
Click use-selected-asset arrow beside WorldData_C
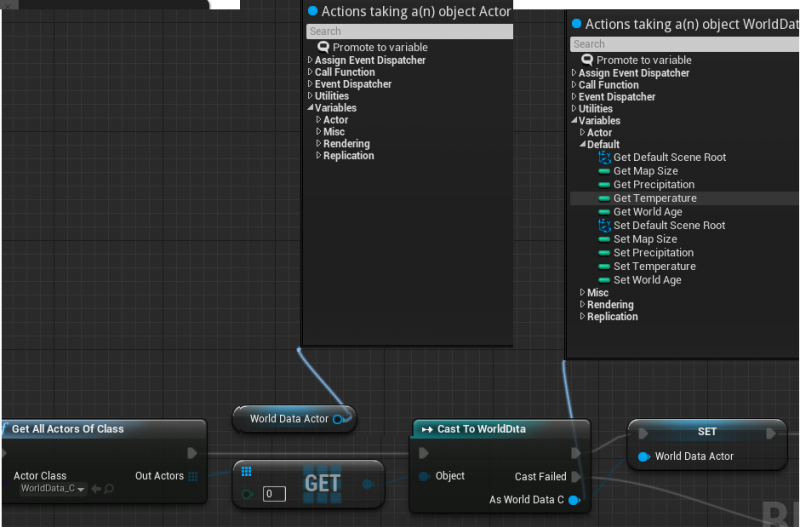pos(96,489)
